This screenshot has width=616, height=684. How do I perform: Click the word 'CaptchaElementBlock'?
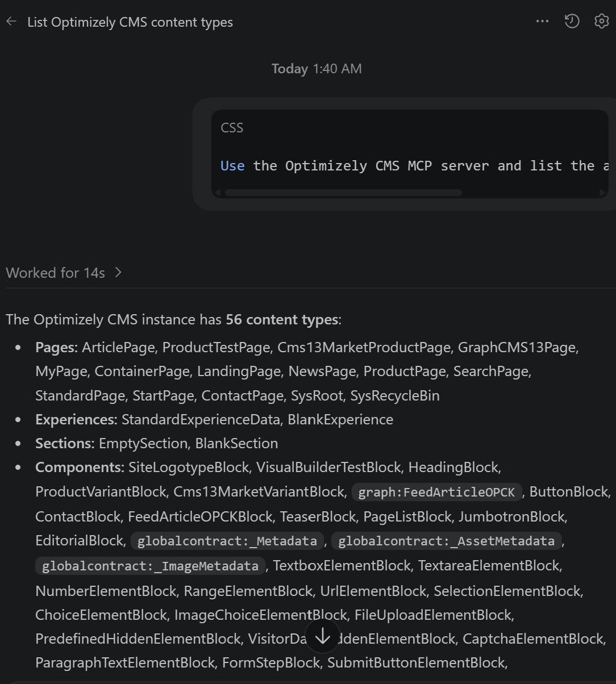tap(532, 639)
